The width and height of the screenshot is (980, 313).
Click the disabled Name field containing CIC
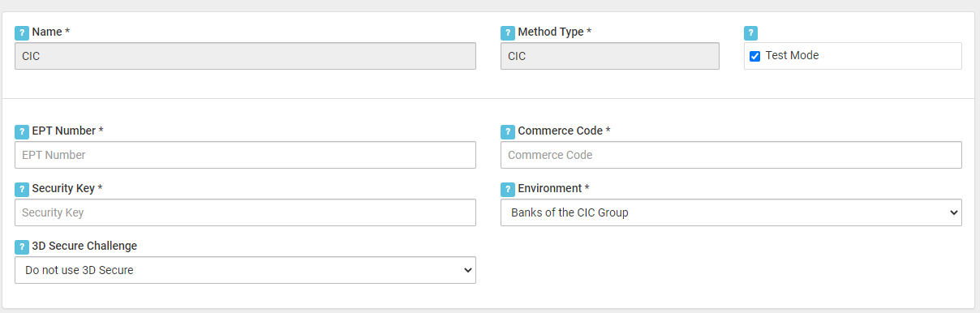coord(245,56)
